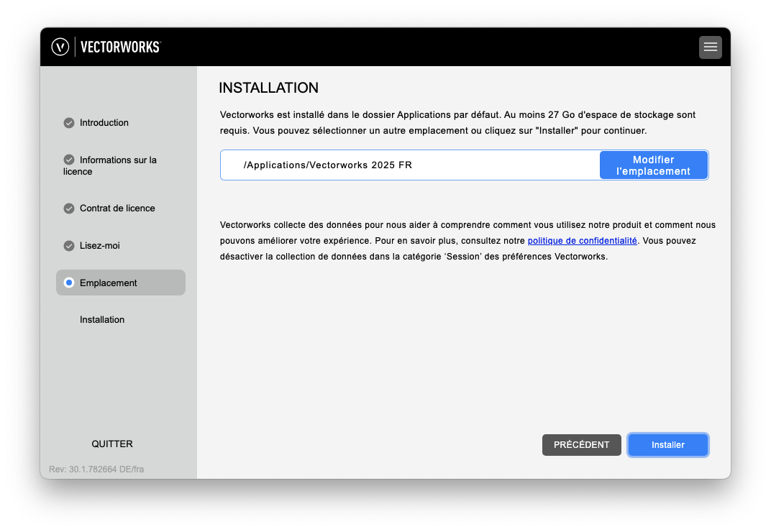Click the 'Vectorworks collecte des données' paragraph

tap(467, 241)
